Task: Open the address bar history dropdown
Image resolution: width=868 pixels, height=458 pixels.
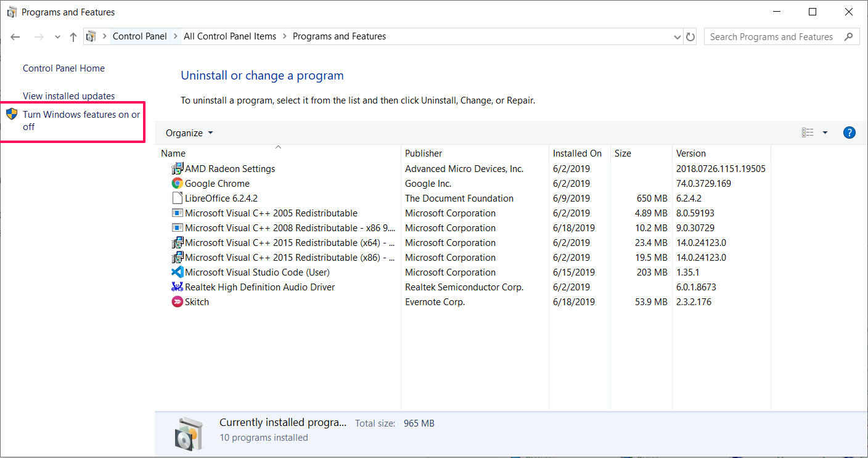Action: coord(678,37)
